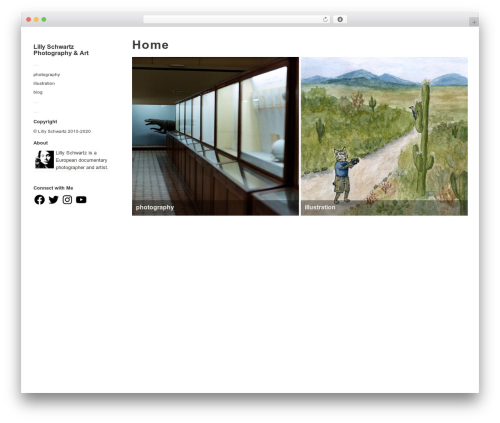Close the window with red button
Viewport: 500px width, 423px height.
(x=29, y=19)
